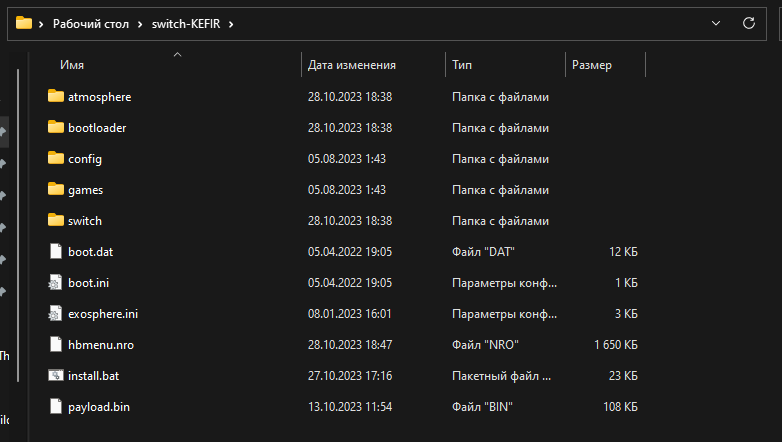Screen dimensions: 782x442
Task: Sort by the Тип column header
Action: pyautogui.click(x=462, y=65)
